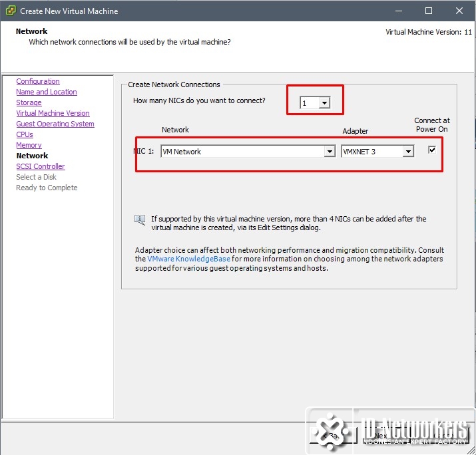Click 'How many NICs do you want to connect?' label
Viewport: 476px width, 455px height.
tap(199, 100)
